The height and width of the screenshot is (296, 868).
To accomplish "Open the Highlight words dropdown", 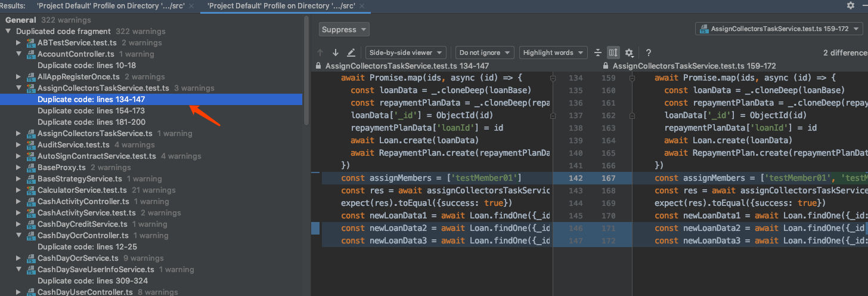I will tap(553, 53).
